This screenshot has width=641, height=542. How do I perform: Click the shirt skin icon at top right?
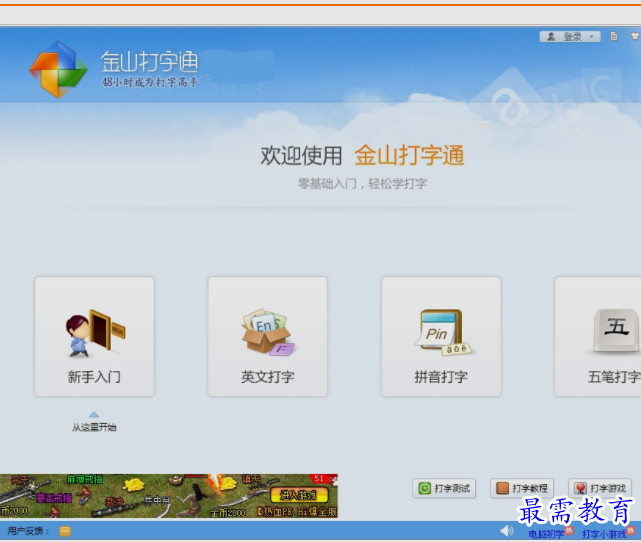point(635,36)
